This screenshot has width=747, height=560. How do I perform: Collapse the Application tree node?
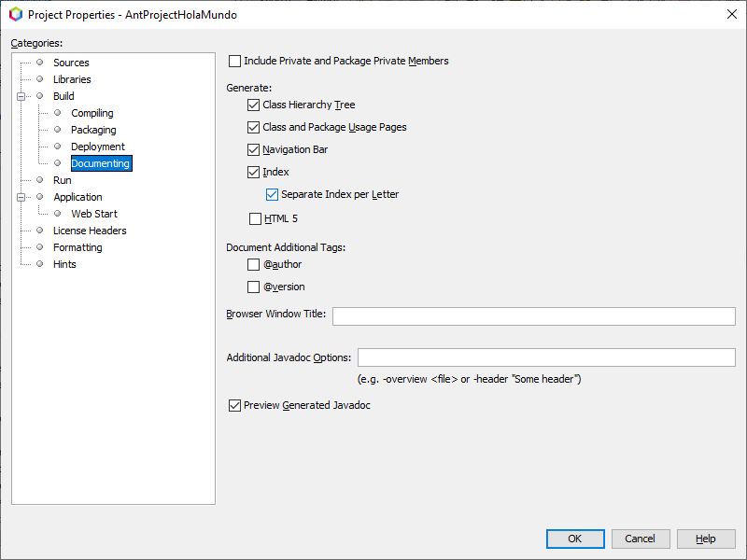pyautogui.click(x=21, y=197)
